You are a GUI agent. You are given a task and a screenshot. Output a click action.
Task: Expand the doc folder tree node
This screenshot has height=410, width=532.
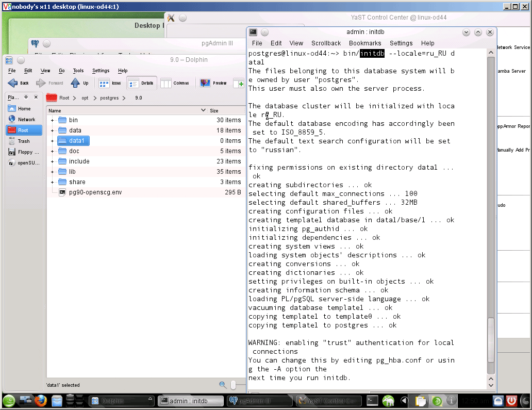click(52, 152)
